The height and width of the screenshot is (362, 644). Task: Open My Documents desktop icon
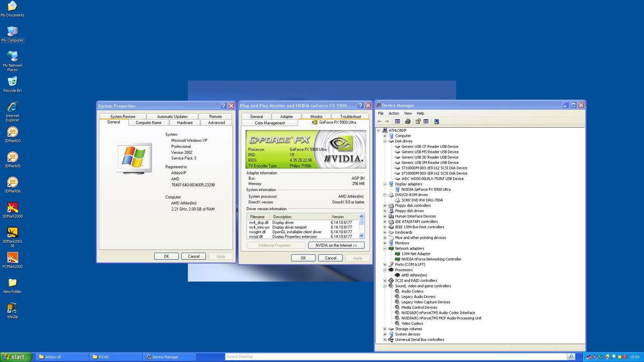coord(12,9)
